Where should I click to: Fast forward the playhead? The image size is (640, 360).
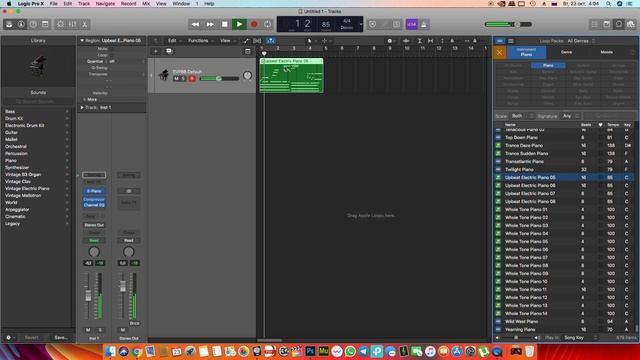210,24
